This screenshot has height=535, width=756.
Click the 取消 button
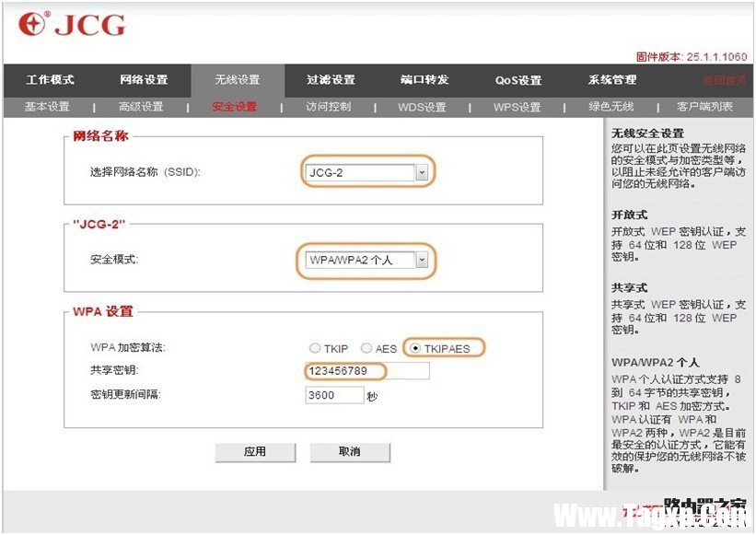[x=350, y=452]
